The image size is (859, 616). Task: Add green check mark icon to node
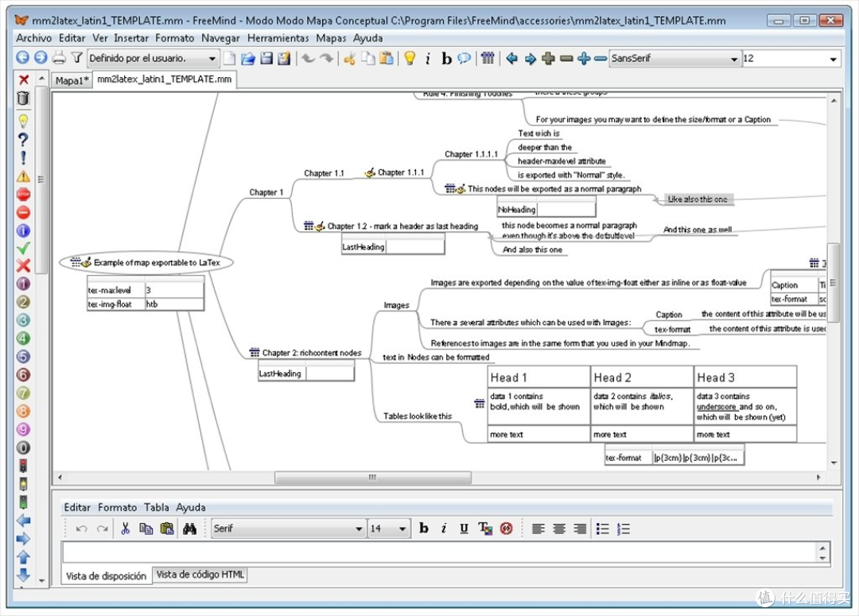tap(23, 248)
